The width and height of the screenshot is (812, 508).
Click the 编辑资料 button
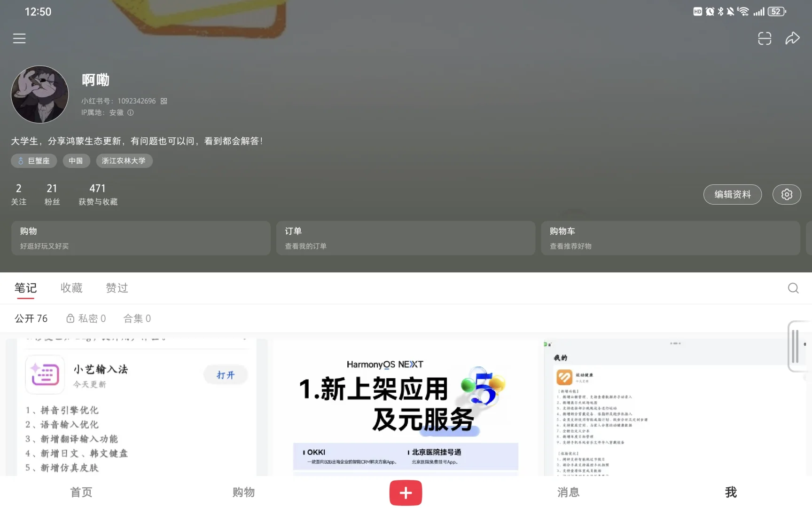(x=733, y=194)
